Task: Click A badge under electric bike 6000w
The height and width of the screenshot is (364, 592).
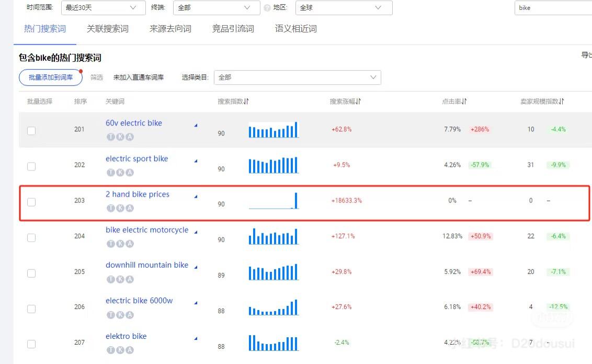Action: click(x=130, y=314)
